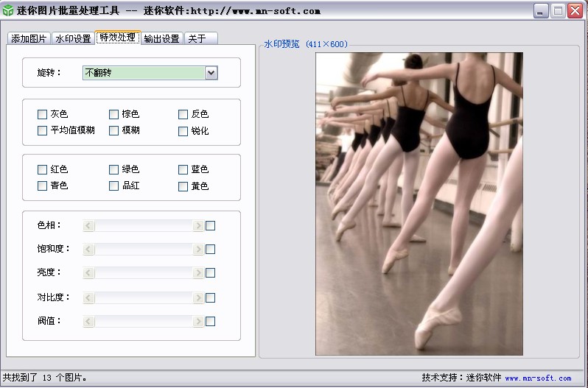Click the 色相 slider right arrow
Image resolution: width=588 pixels, height=388 pixels.
pyautogui.click(x=198, y=225)
